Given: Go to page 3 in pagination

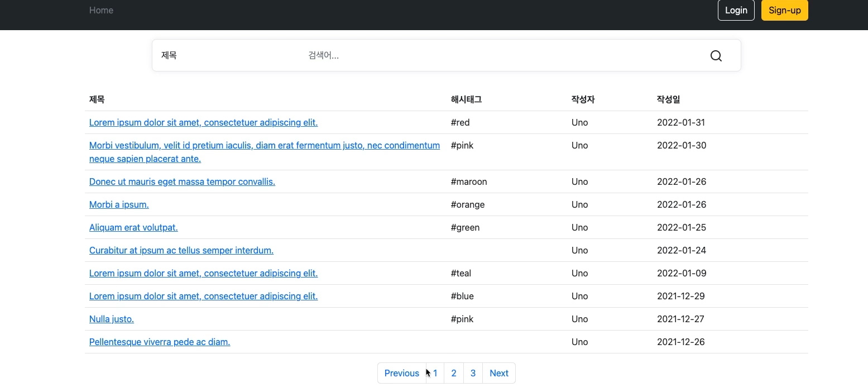Looking at the screenshot, I should pos(473,373).
